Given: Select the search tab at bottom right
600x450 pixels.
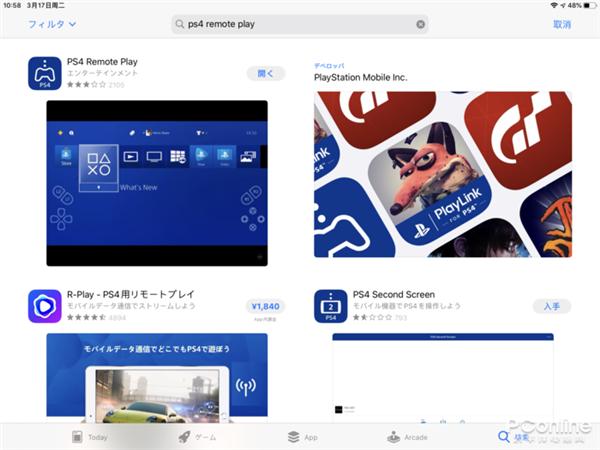Looking at the screenshot, I should pyautogui.click(x=513, y=437).
